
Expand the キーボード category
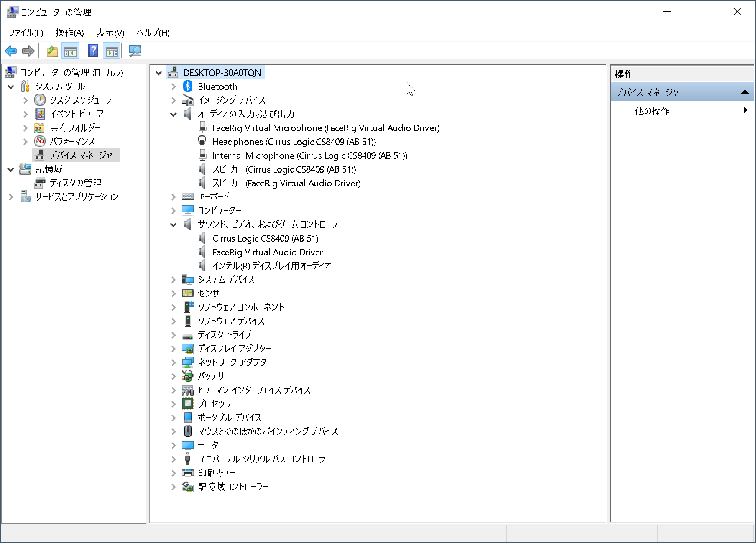click(173, 197)
